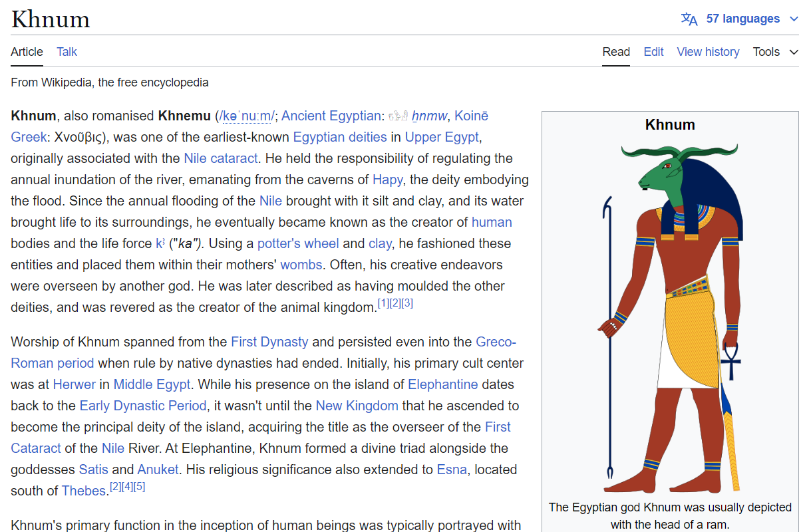Jump to citation [1] after animal kingdom
This screenshot has width=799, height=532.
click(x=383, y=303)
